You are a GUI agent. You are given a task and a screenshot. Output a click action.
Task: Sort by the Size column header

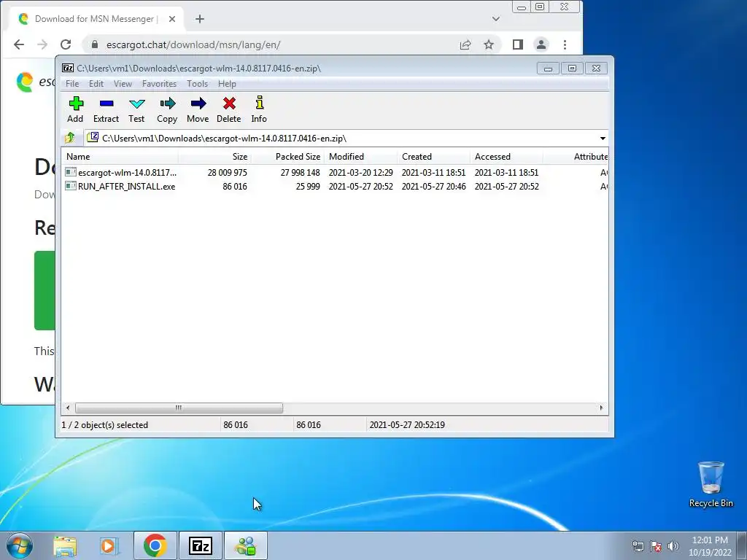(x=215, y=157)
